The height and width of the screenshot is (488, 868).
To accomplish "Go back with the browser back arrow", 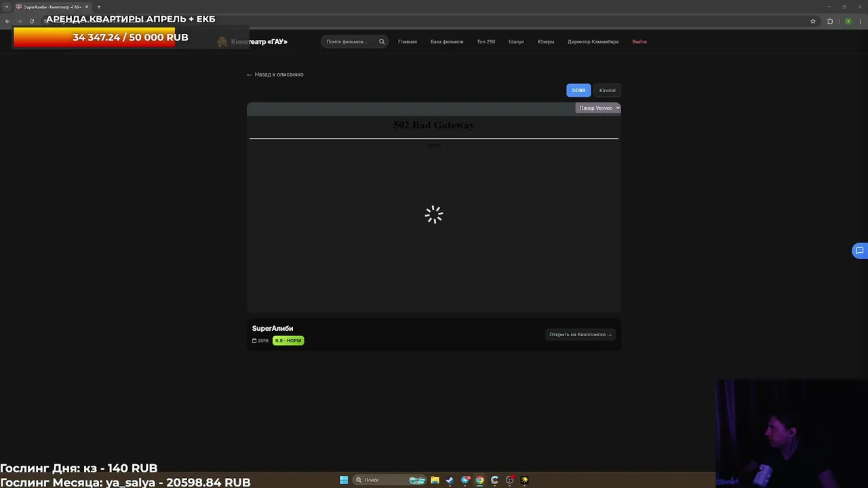I will (7, 21).
